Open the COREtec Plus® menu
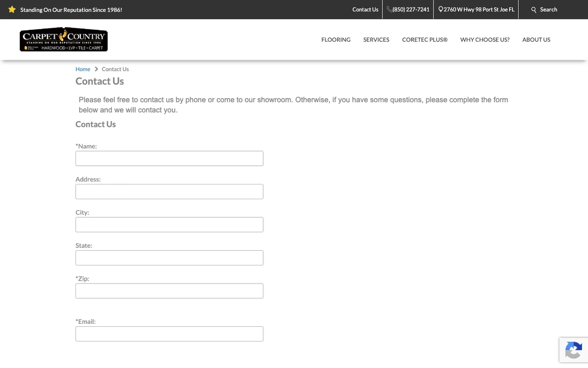The height and width of the screenshot is (368, 588). coord(425,40)
